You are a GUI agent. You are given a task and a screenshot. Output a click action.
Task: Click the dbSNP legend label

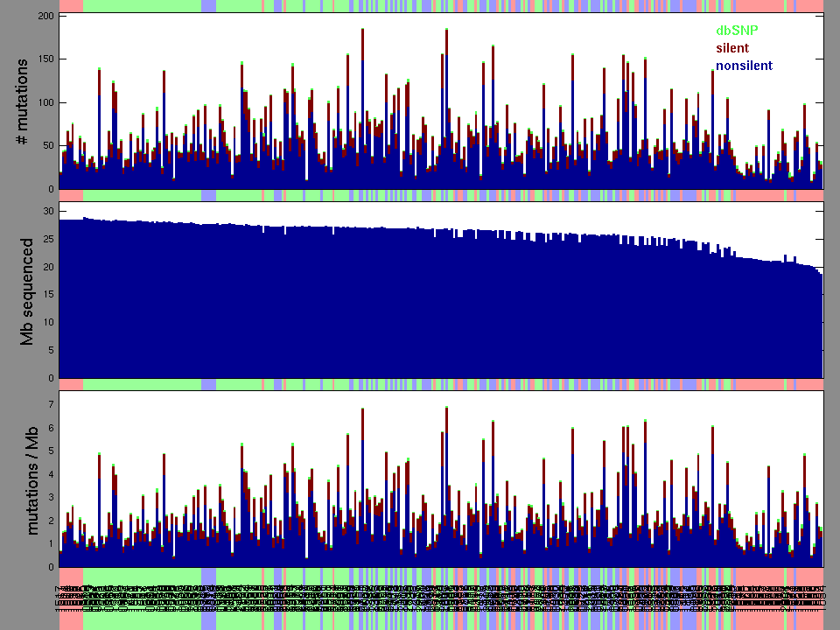737,31
